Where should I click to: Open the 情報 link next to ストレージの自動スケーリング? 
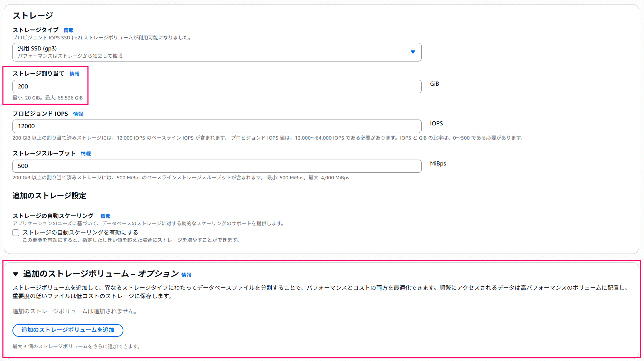pos(105,216)
